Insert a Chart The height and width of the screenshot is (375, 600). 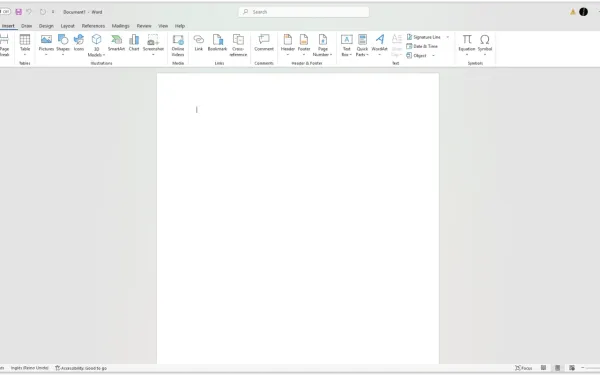tap(134, 43)
